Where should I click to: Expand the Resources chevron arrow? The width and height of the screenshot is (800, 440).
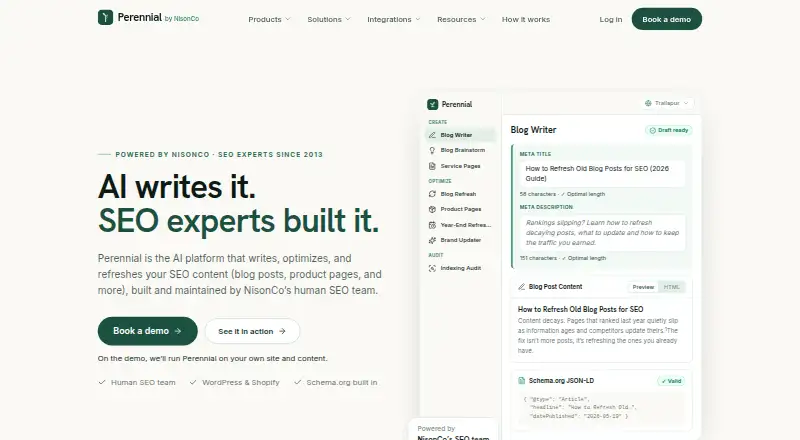tap(483, 19)
